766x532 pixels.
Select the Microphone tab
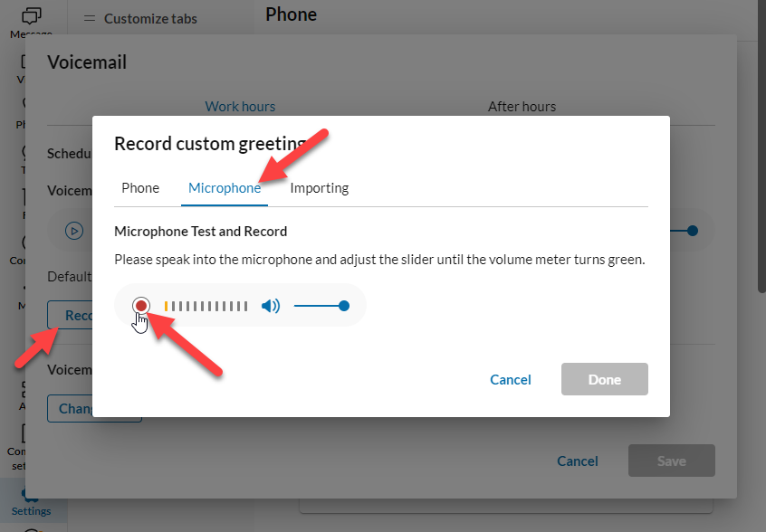[x=225, y=187]
